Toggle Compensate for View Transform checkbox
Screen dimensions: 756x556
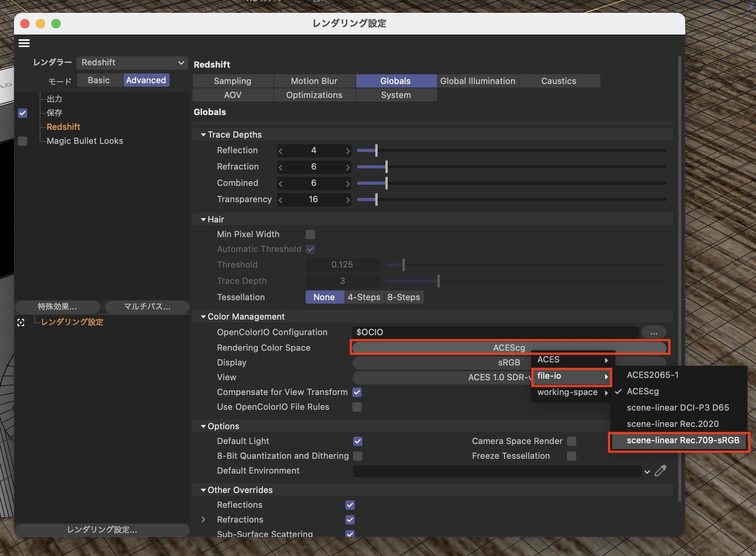pos(357,392)
